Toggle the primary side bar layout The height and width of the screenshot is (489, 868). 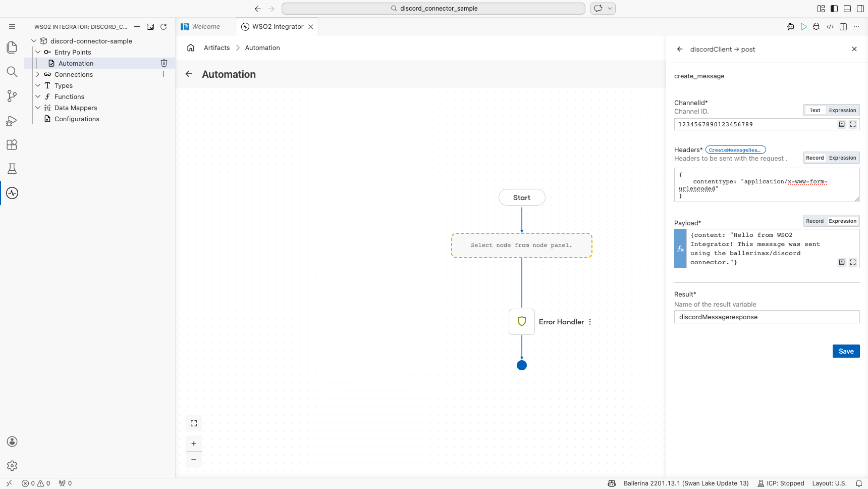tap(834, 9)
